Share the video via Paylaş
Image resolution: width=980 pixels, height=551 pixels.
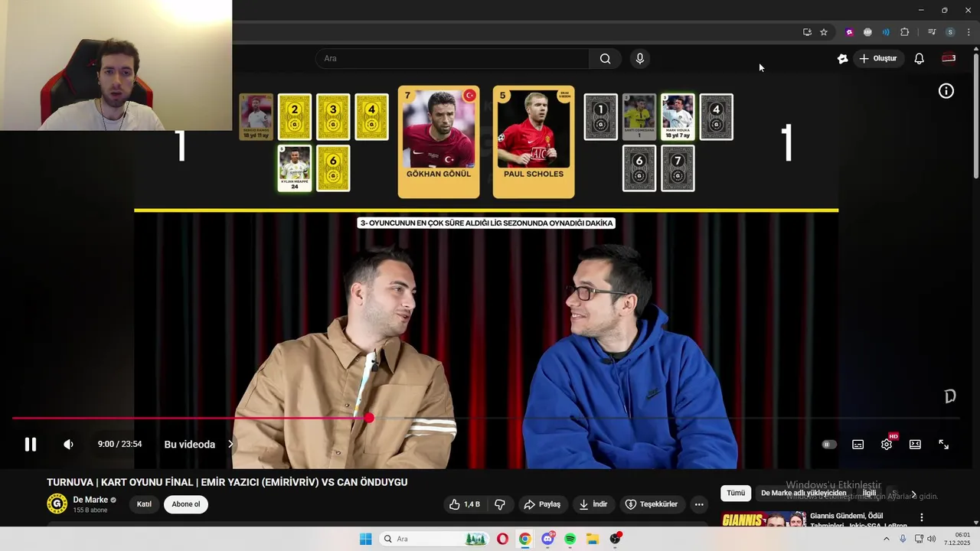click(x=542, y=504)
